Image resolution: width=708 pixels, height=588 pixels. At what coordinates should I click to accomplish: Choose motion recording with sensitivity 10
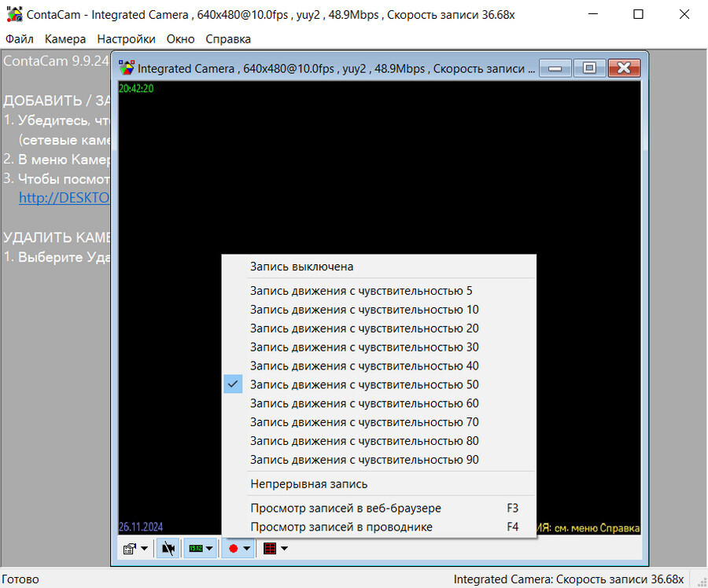[379, 310]
